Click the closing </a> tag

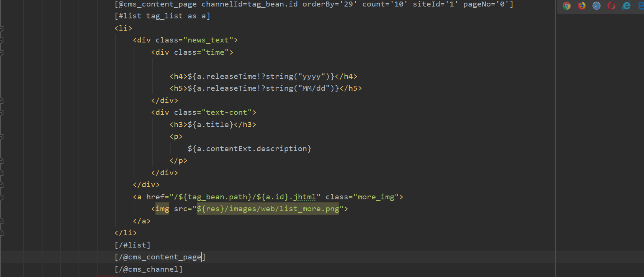click(x=142, y=221)
